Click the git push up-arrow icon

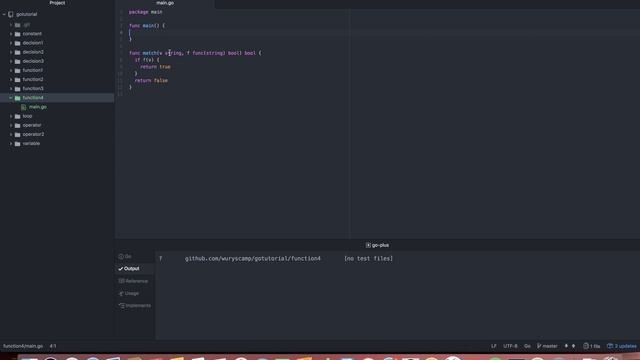click(x=573, y=346)
